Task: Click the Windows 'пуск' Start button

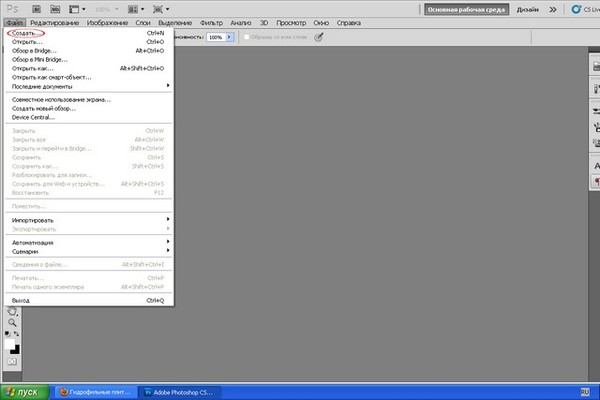Action: click(x=21, y=391)
